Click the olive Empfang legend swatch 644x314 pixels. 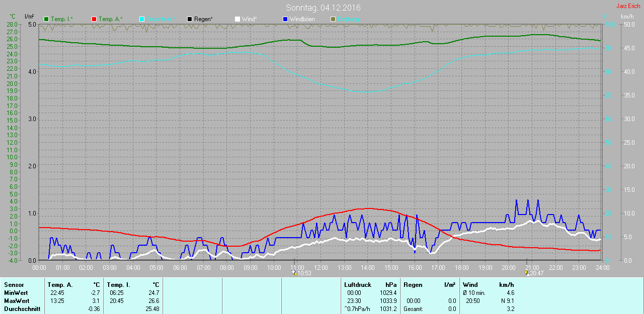click(333, 19)
